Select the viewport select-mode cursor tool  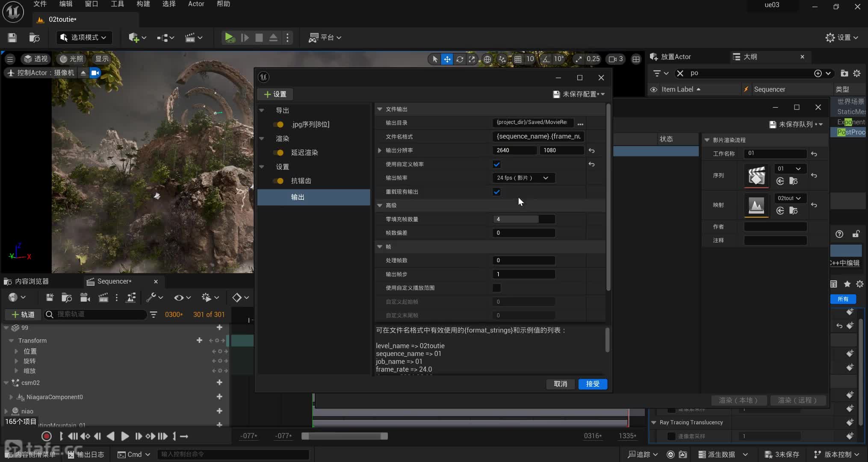click(x=435, y=59)
